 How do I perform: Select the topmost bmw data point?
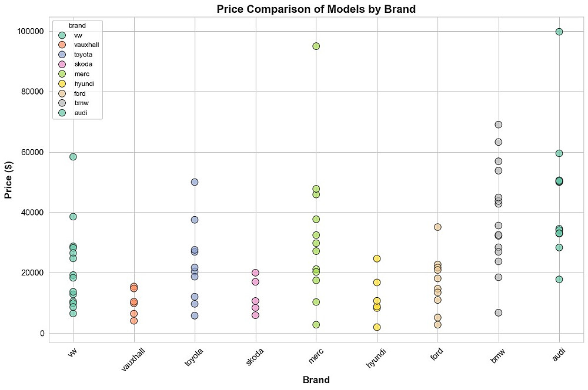[499, 125]
